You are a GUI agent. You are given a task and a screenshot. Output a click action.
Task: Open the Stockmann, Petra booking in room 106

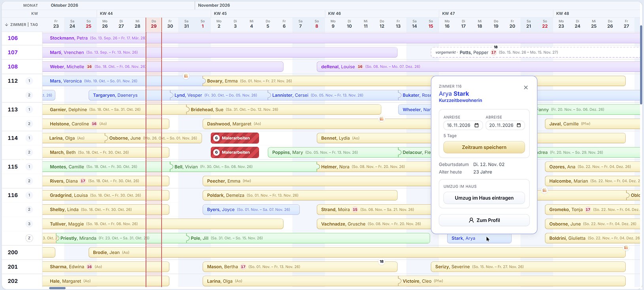pos(341,38)
